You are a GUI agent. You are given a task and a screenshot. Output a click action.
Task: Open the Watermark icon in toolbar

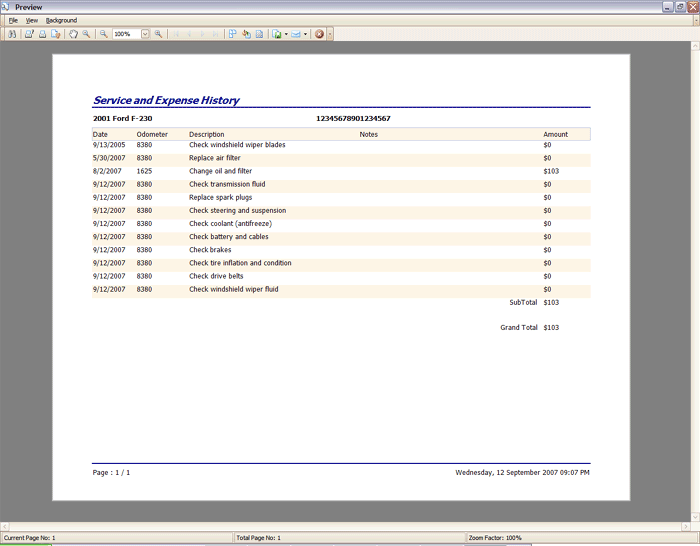[259, 34]
